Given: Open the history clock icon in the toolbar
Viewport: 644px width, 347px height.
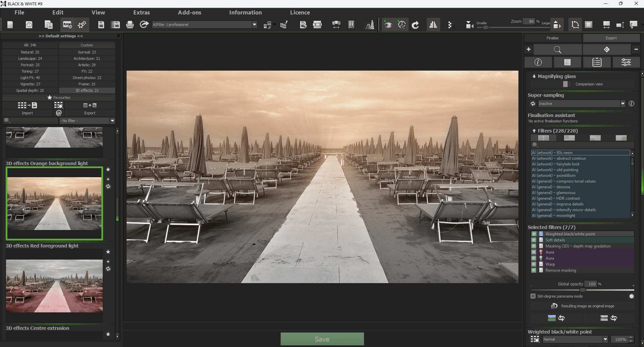Looking at the screenshot, I should (29, 25).
